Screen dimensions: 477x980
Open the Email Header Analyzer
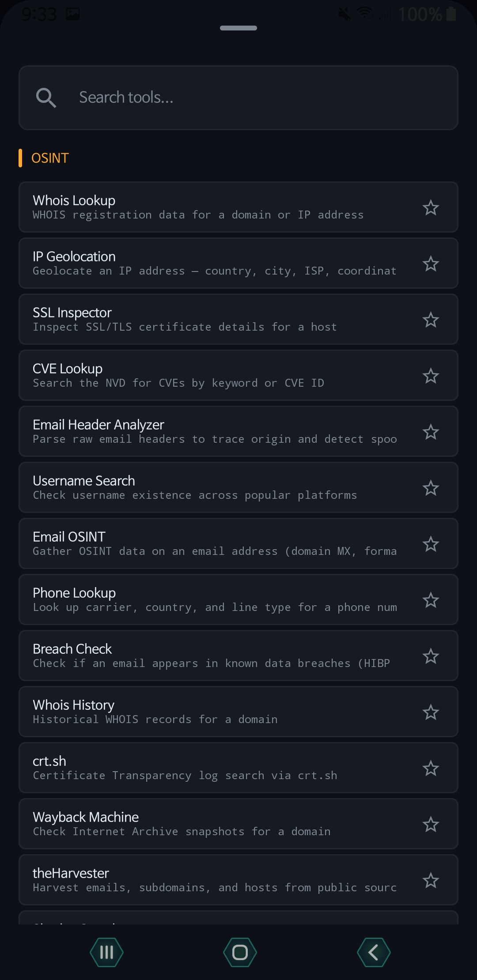(199, 431)
